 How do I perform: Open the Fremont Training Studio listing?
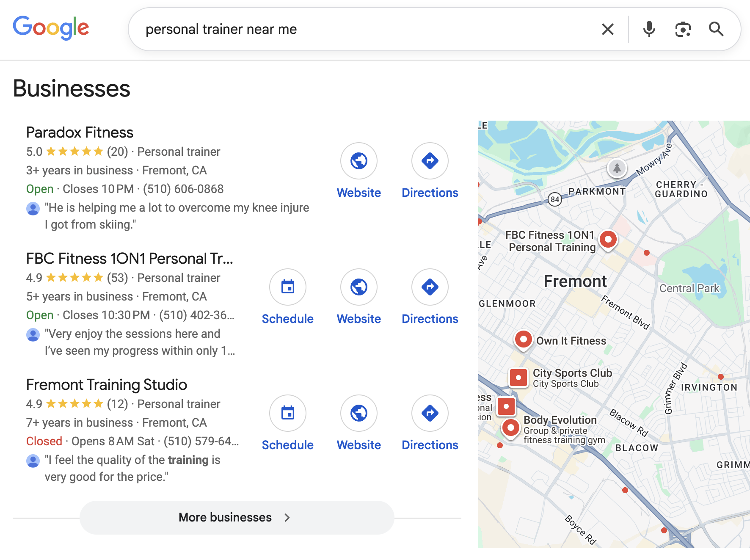click(x=106, y=385)
